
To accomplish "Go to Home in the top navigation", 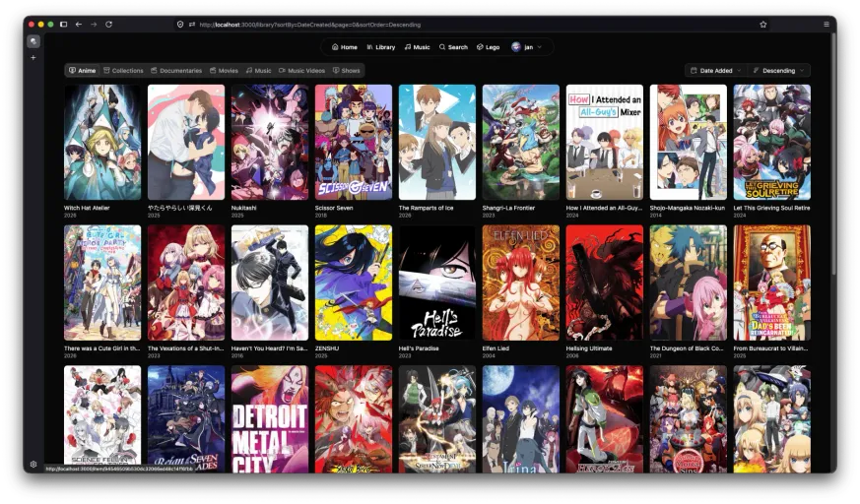I will coord(345,47).
